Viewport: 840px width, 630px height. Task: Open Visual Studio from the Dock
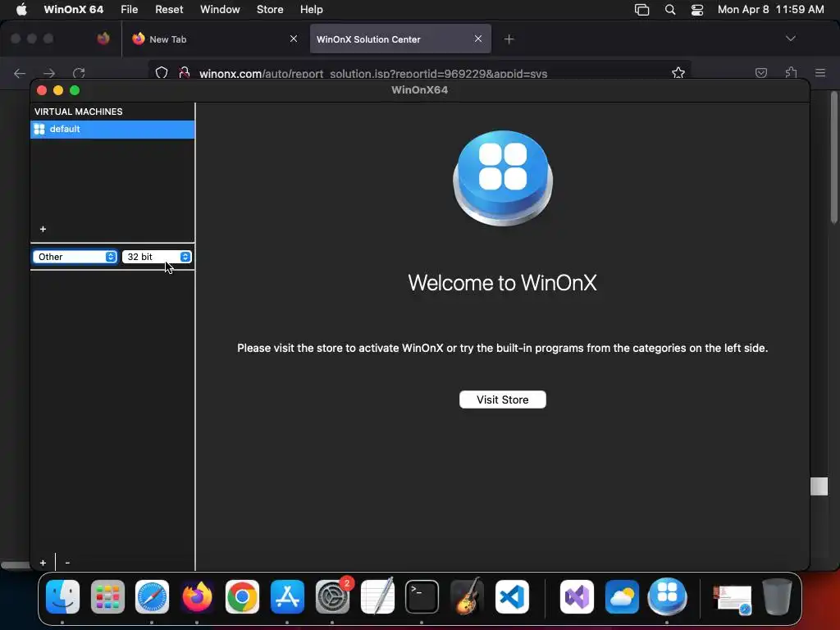[577, 597]
